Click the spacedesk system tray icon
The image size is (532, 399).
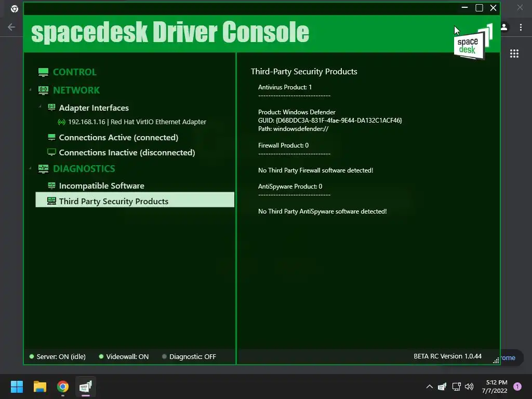click(442, 387)
